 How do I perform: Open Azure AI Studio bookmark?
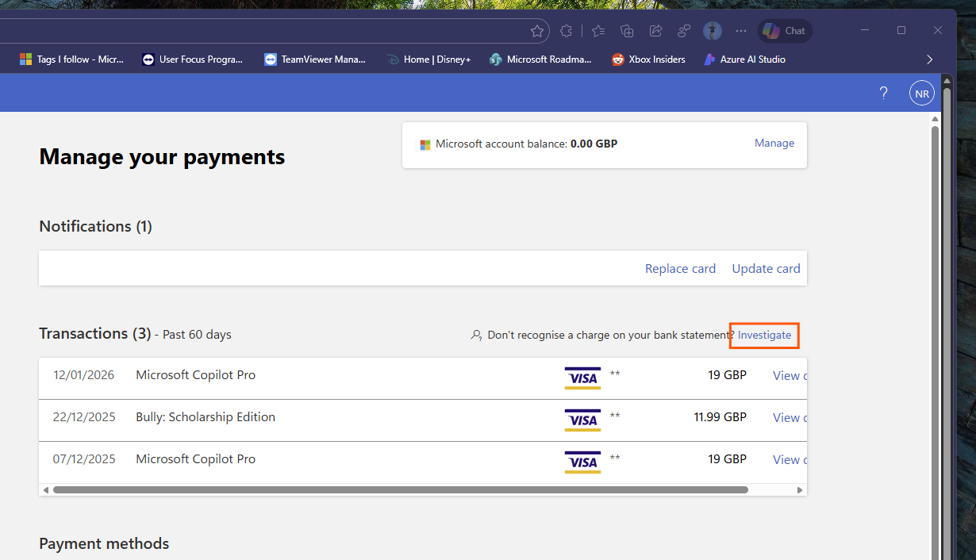pyautogui.click(x=744, y=59)
